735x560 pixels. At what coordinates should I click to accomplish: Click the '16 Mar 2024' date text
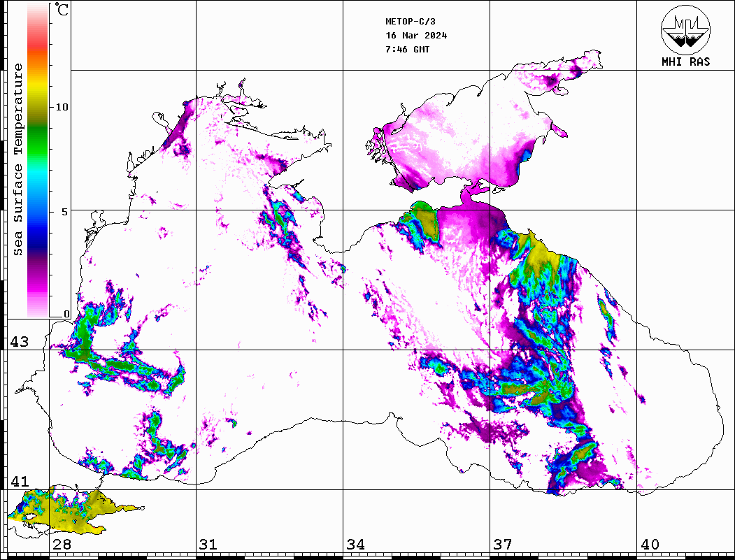(x=416, y=36)
